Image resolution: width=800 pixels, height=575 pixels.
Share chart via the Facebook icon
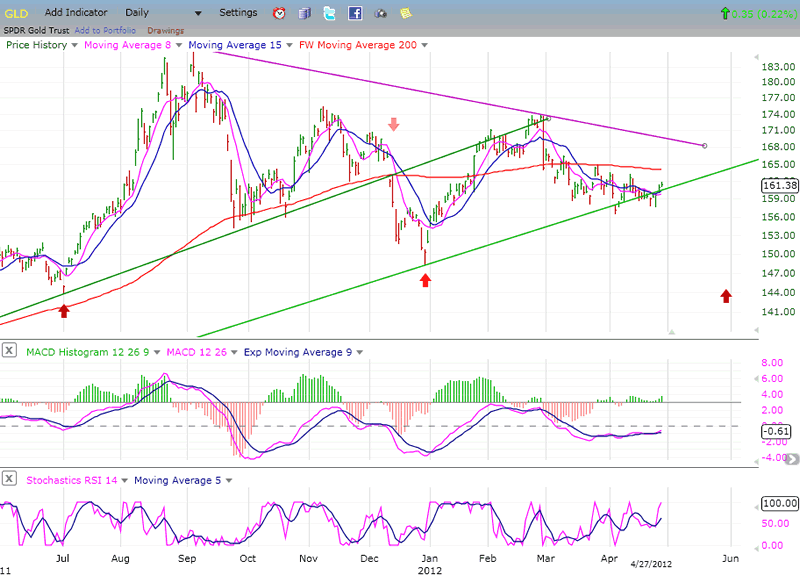(x=355, y=13)
